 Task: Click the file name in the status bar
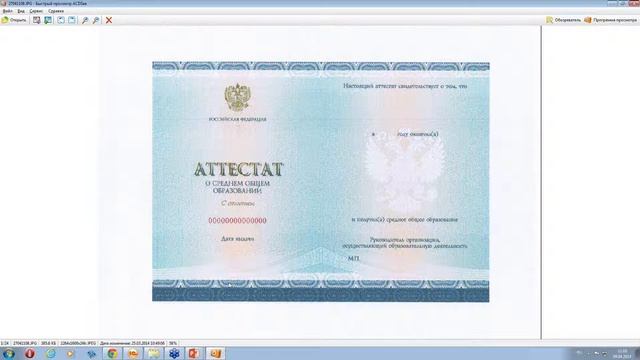coord(25,343)
